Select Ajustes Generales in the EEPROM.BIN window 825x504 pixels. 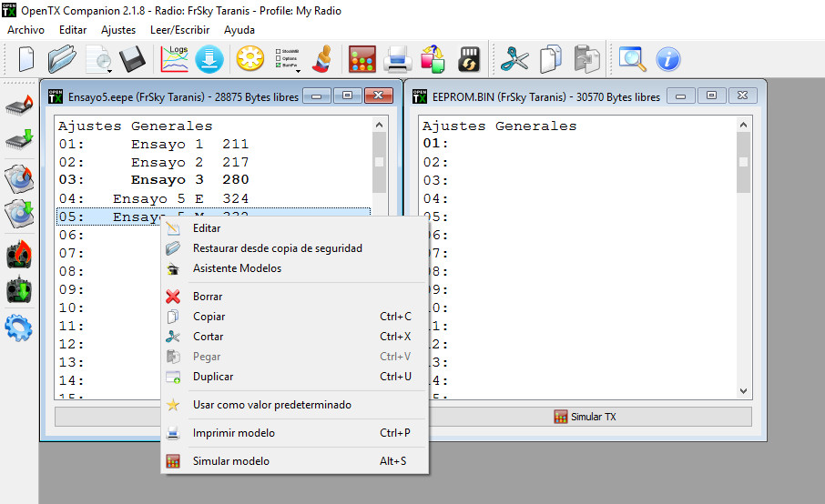click(x=499, y=126)
